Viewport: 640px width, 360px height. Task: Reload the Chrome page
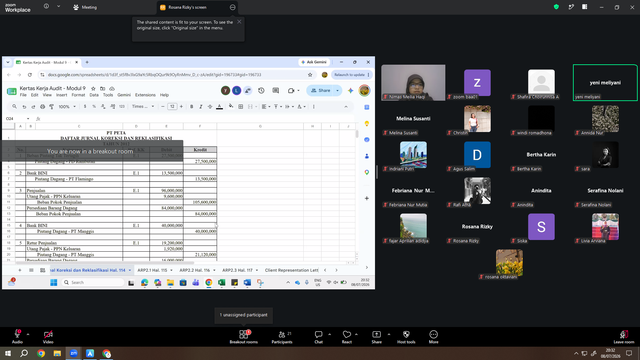[x=30, y=75]
